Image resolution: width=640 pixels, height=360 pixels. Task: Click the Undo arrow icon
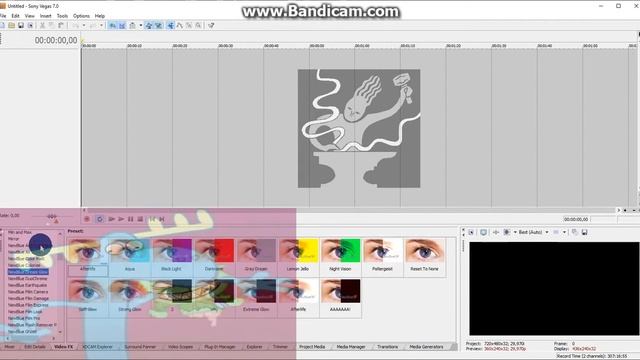[x=76, y=25]
